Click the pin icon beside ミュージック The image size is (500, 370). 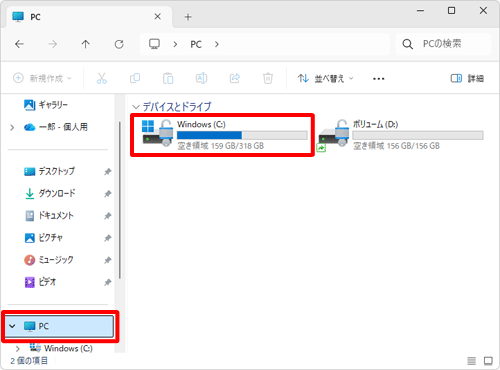coord(107,260)
